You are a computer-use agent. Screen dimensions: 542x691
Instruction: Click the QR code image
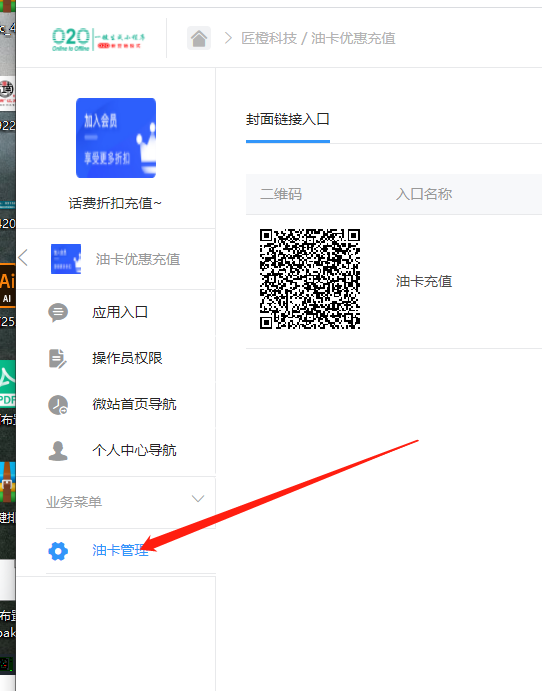pos(310,279)
